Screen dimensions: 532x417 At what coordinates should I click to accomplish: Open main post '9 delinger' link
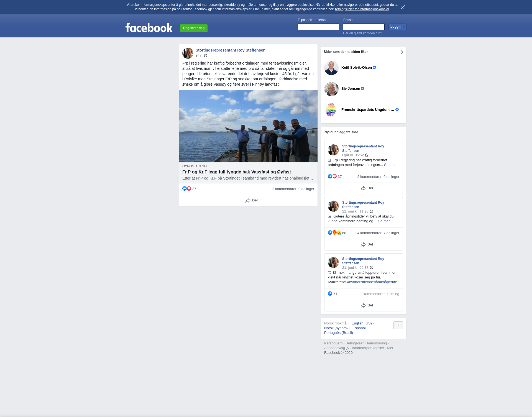tap(306, 189)
